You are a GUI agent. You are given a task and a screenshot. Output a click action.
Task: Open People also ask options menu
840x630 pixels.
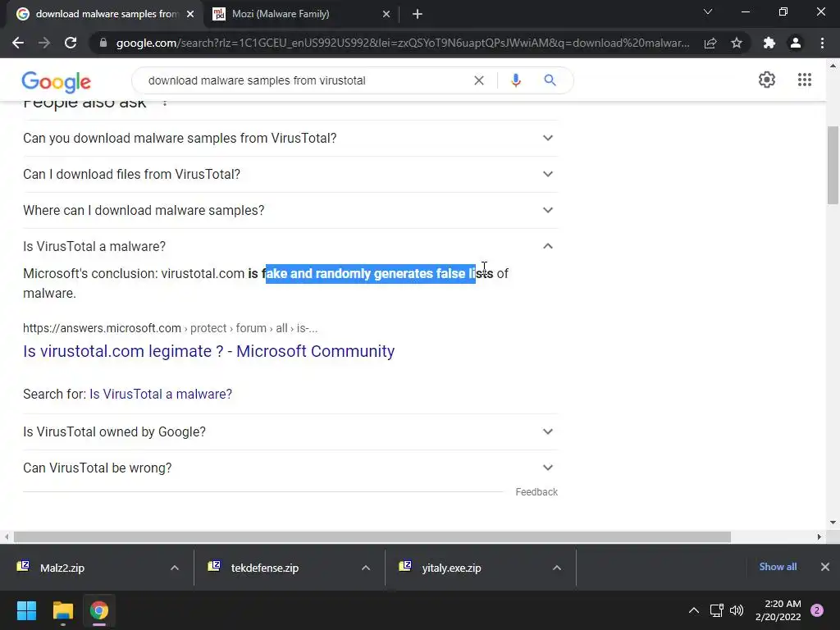[165, 103]
